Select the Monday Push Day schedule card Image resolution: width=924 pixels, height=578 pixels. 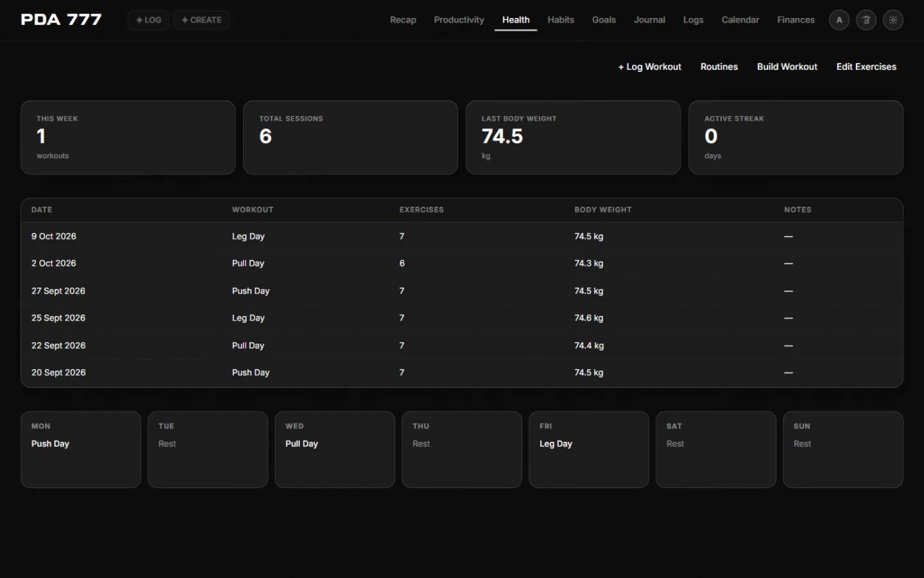(x=81, y=450)
